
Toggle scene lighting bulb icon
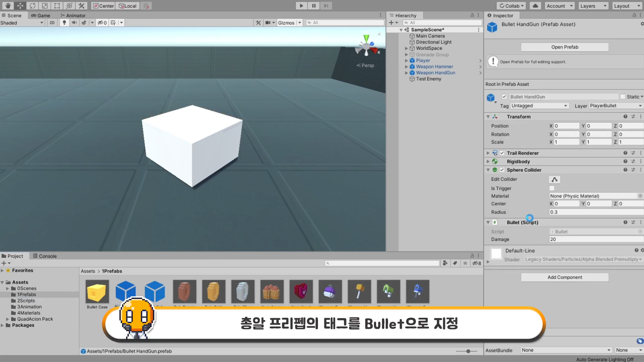[x=64, y=22]
